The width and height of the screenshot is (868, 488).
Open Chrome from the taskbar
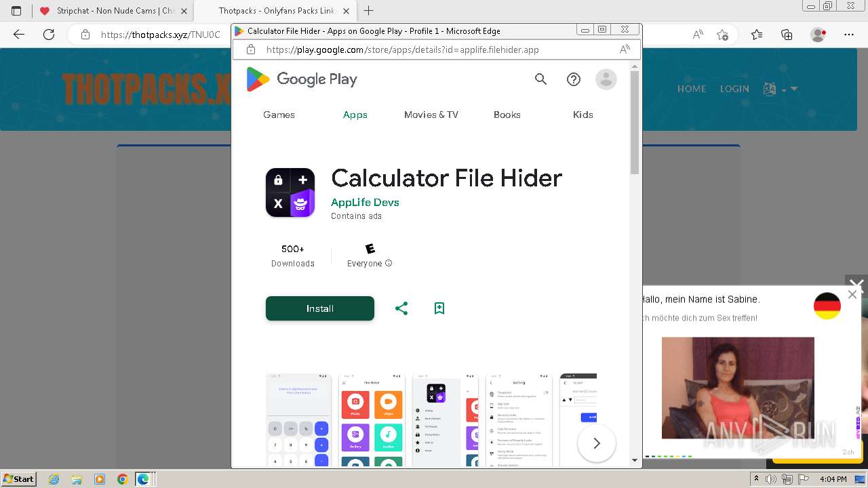tap(122, 479)
